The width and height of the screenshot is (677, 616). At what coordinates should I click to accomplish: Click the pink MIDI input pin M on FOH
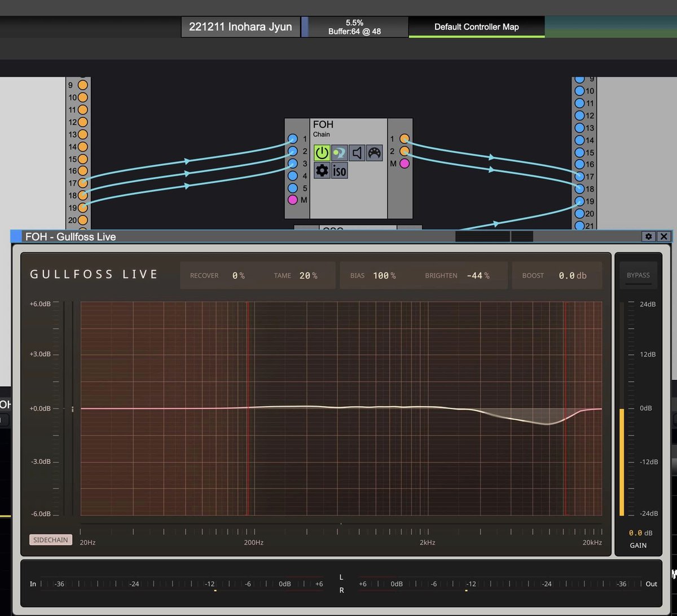pos(292,200)
